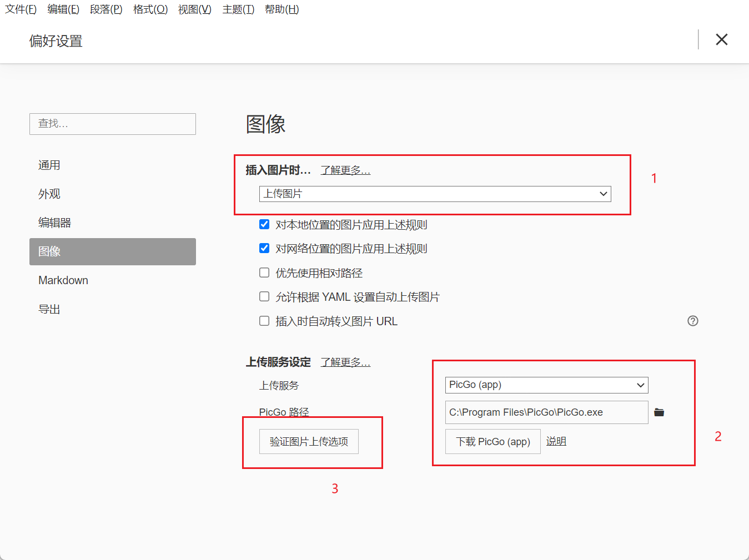Click the folder icon to browse PicGo path

tap(659, 412)
